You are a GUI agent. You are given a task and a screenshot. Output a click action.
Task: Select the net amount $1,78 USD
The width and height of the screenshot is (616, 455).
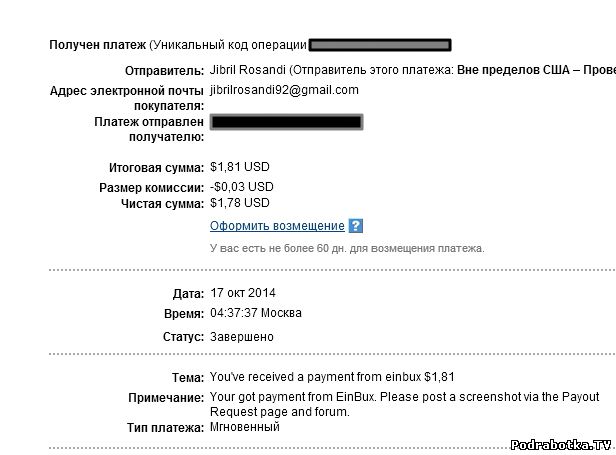click(240, 203)
